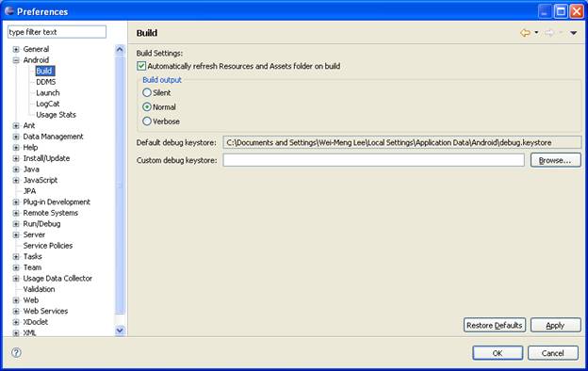
Task: Click the forward navigation arrow icon
Action: [x=549, y=33]
